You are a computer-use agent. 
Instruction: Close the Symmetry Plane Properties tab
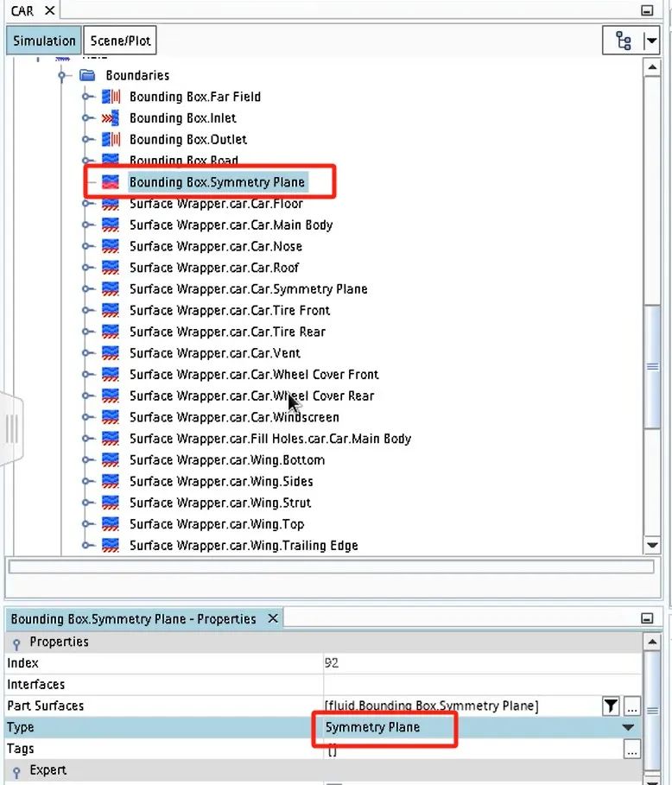(x=273, y=619)
